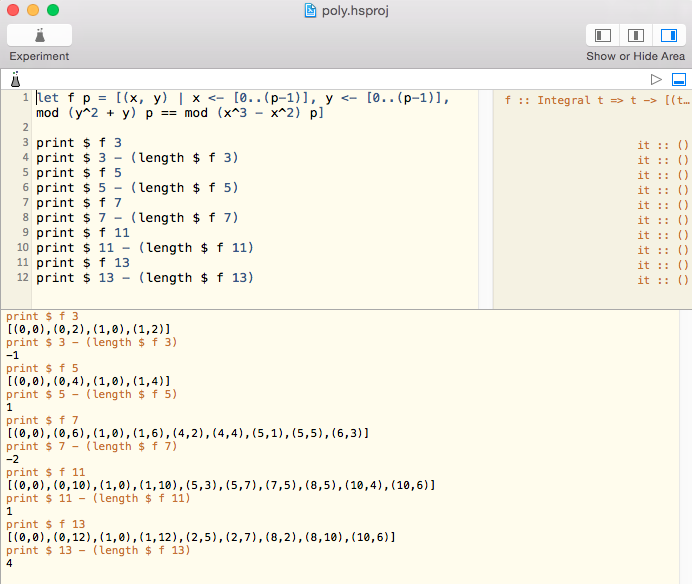Minimize the window with the yellow button
The height and width of the screenshot is (584, 692).
pos(33,10)
